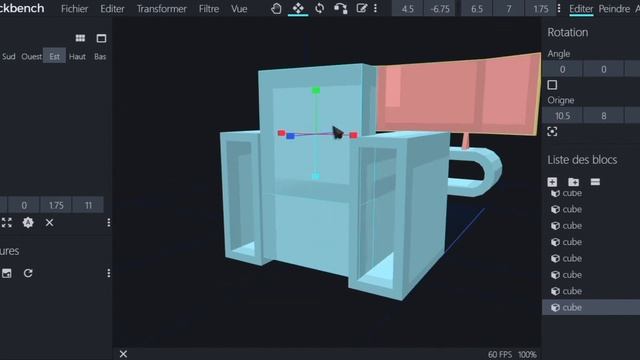The height and width of the screenshot is (360, 640).
Task: Toggle the checkbox under Angle
Action: coord(552,85)
